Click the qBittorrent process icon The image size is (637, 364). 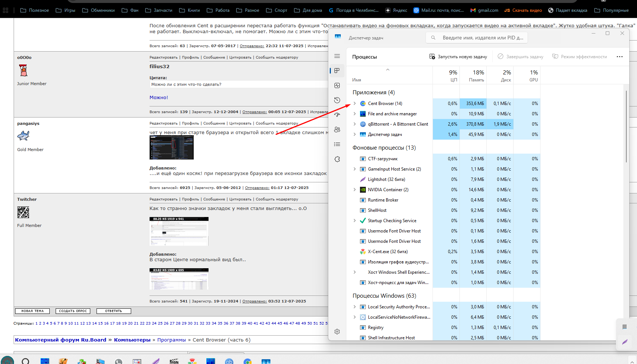point(363,124)
